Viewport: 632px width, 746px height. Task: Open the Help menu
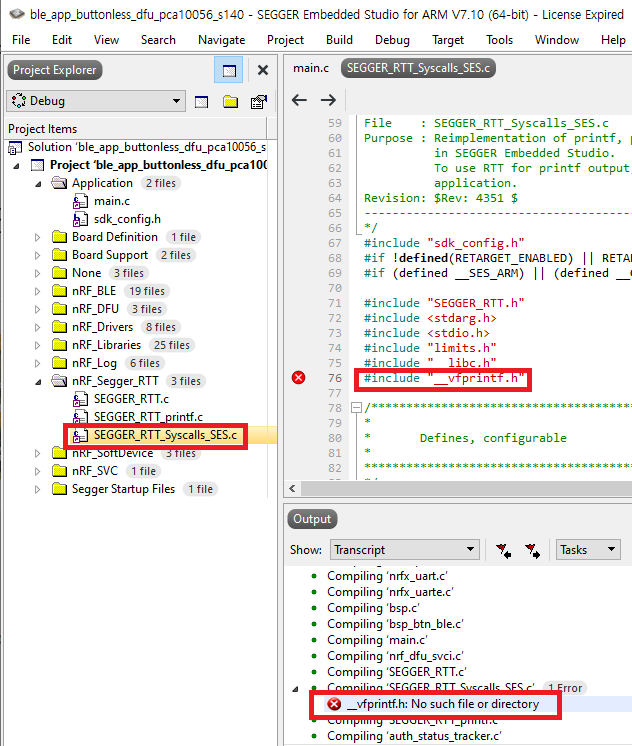coord(613,40)
